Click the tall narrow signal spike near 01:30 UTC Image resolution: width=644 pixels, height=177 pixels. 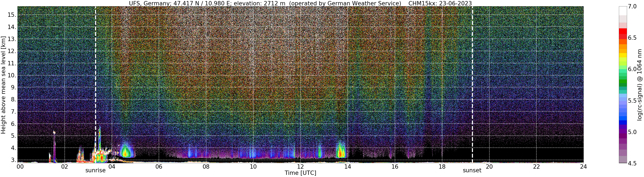point(54,147)
